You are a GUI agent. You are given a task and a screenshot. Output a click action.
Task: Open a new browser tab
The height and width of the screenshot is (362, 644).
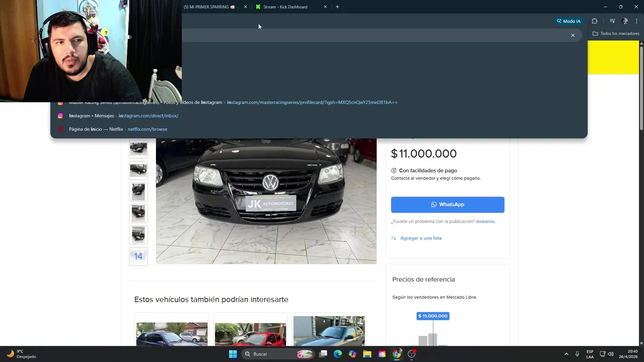pyautogui.click(x=337, y=7)
